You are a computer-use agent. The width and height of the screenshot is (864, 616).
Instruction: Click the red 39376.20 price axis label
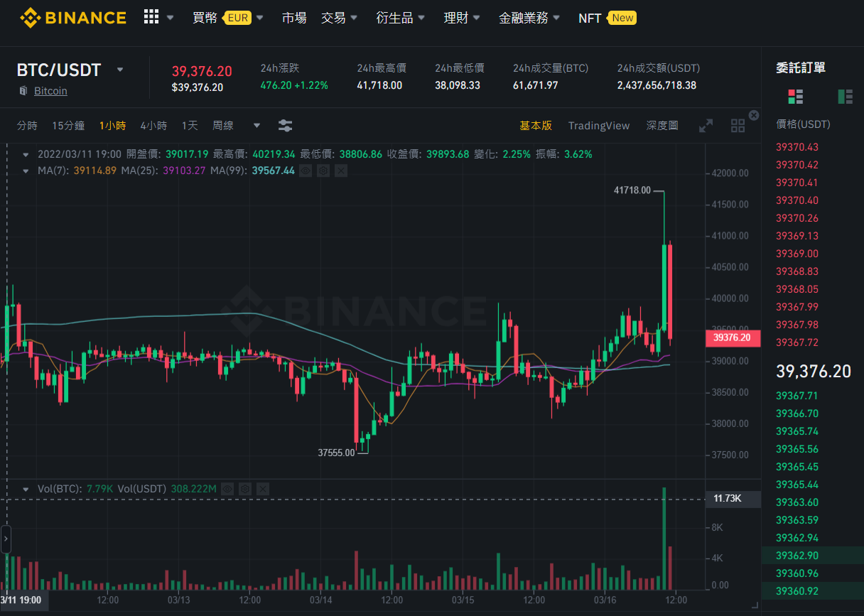(733, 338)
